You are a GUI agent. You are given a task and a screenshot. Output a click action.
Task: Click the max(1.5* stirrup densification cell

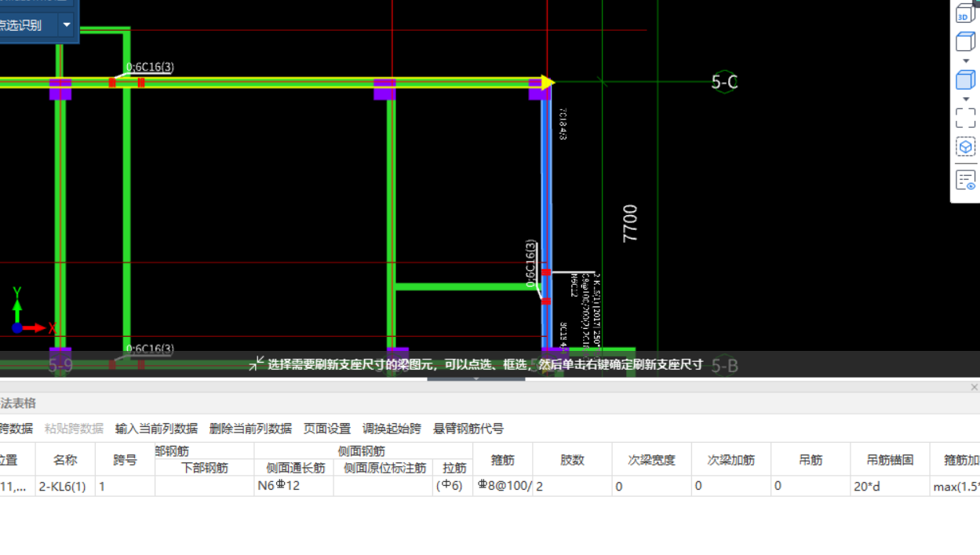955,486
